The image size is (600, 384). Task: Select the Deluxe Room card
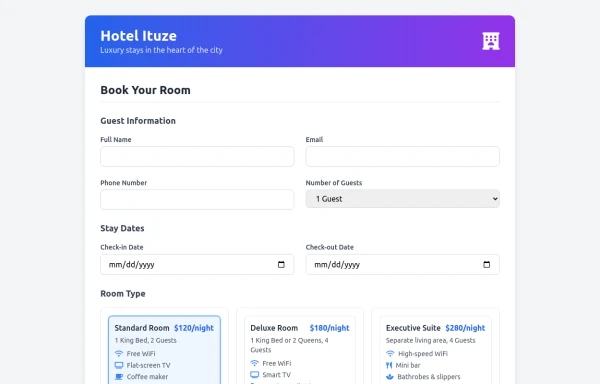click(300, 350)
